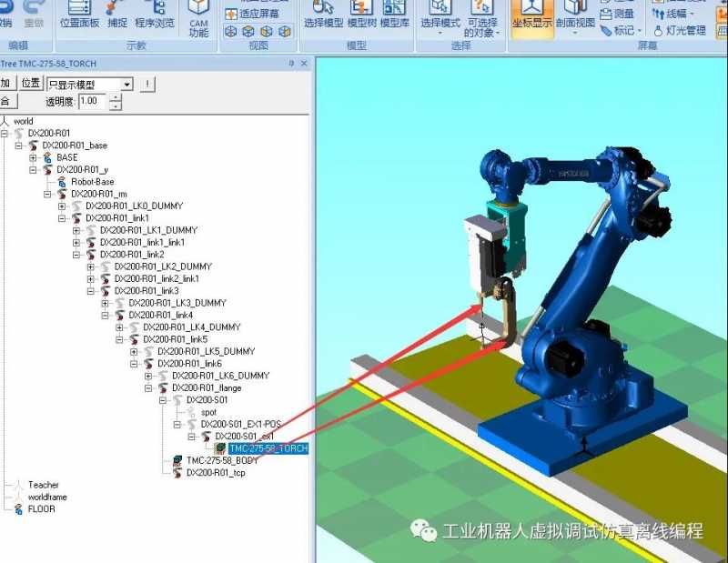728x563 pixels.
Task: Click the 透明度 transparency value field
Action: [92, 101]
